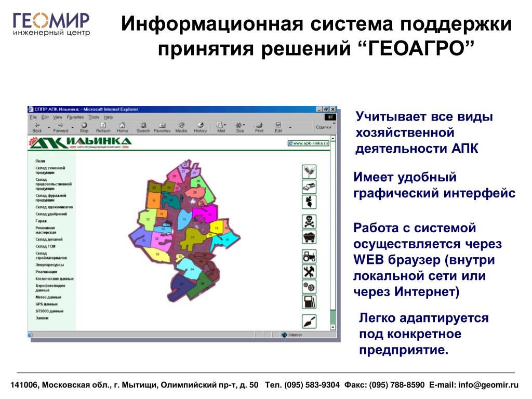The width and height of the screenshot is (532, 399).
Task: Open Склад удобрений link
Action: pyautogui.click(x=51, y=214)
